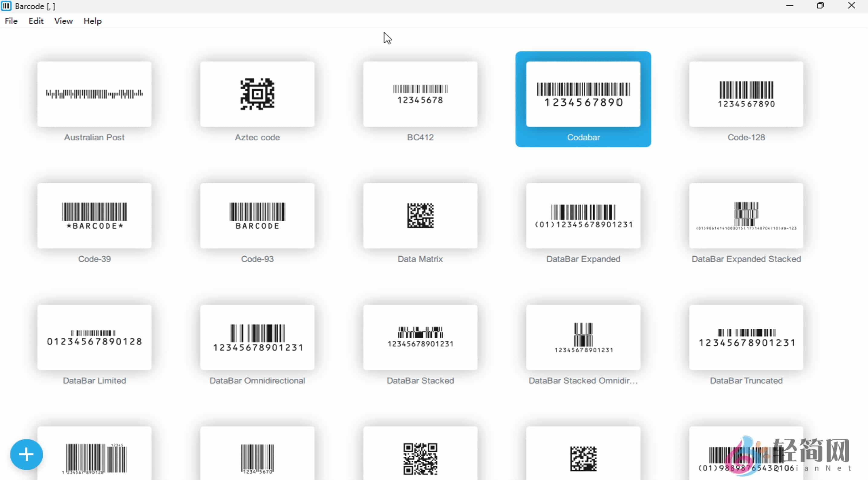Select the DataBar Omnidirectional barcode

[x=257, y=337]
